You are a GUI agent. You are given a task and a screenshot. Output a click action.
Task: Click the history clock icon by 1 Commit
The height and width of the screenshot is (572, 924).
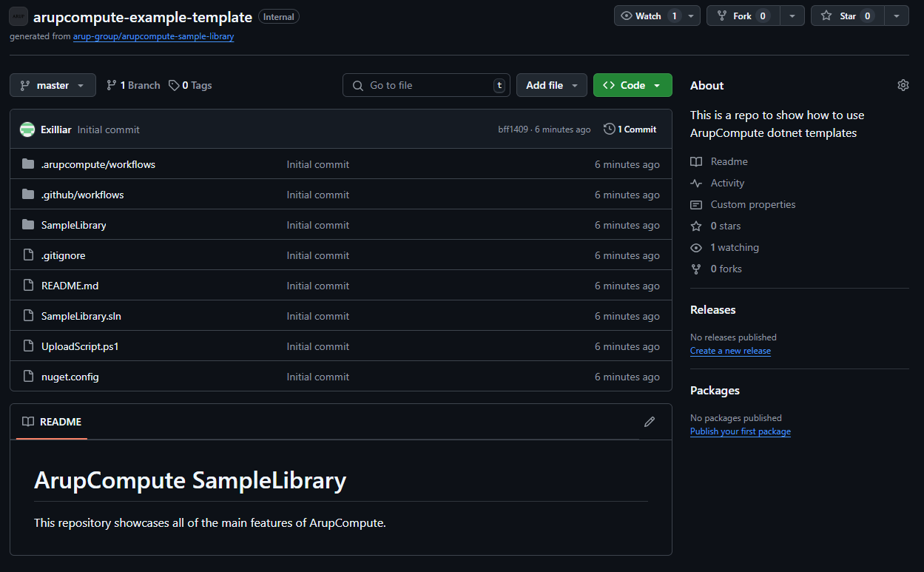(x=610, y=129)
